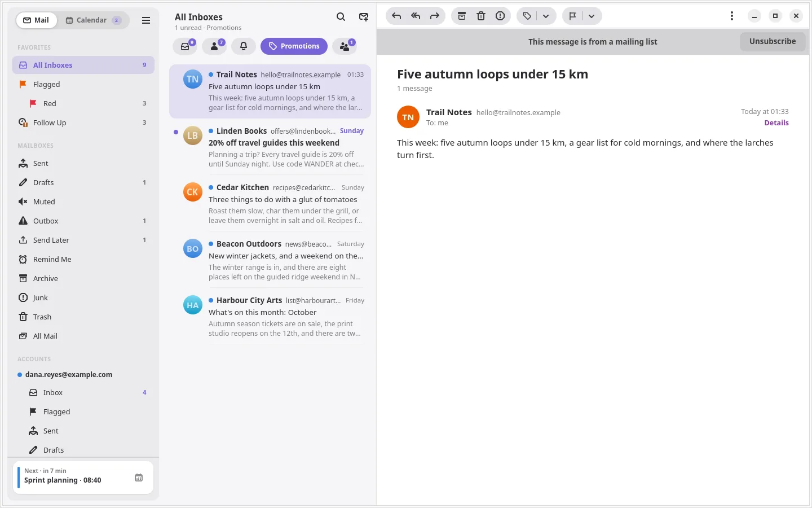This screenshot has height=508, width=812.
Task: Open the Outbox mailbox
Action: point(83,221)
